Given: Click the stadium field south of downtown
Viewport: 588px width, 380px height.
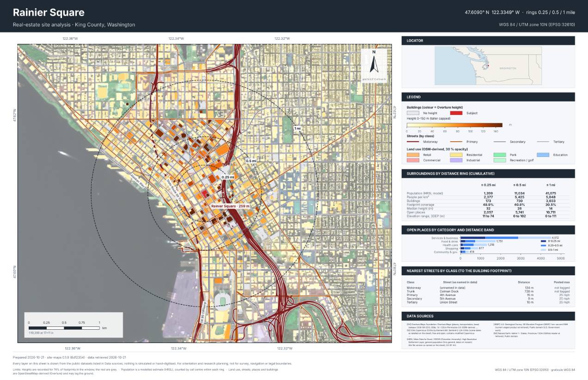Looking at the screenshot, I should pyautogui.click(x=223, y=301).
